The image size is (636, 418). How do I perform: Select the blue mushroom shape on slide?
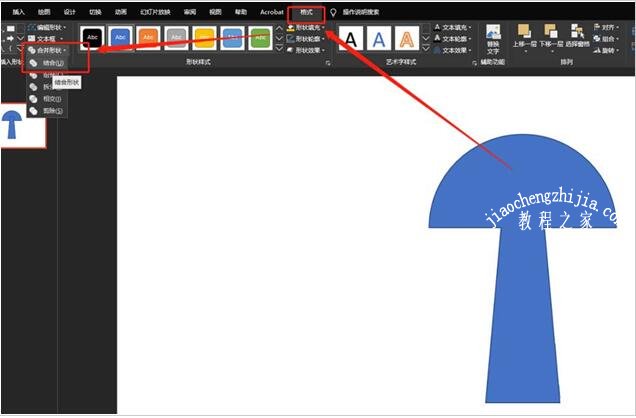tap(523, 268)
